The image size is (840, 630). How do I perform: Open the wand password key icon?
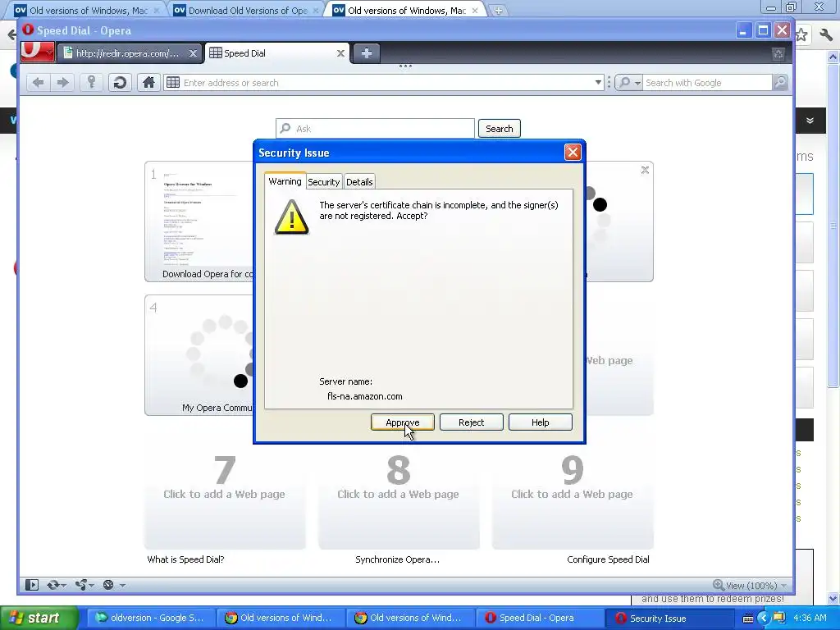[x=92, y=83]
